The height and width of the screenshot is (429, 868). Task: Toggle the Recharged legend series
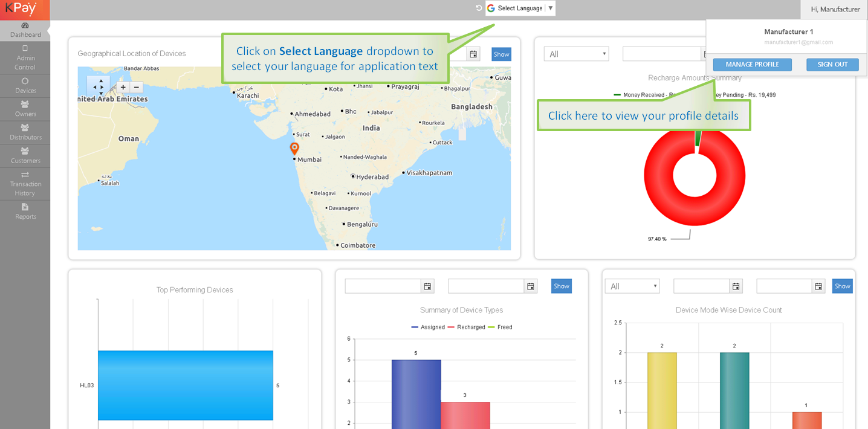tap(467, 327)
